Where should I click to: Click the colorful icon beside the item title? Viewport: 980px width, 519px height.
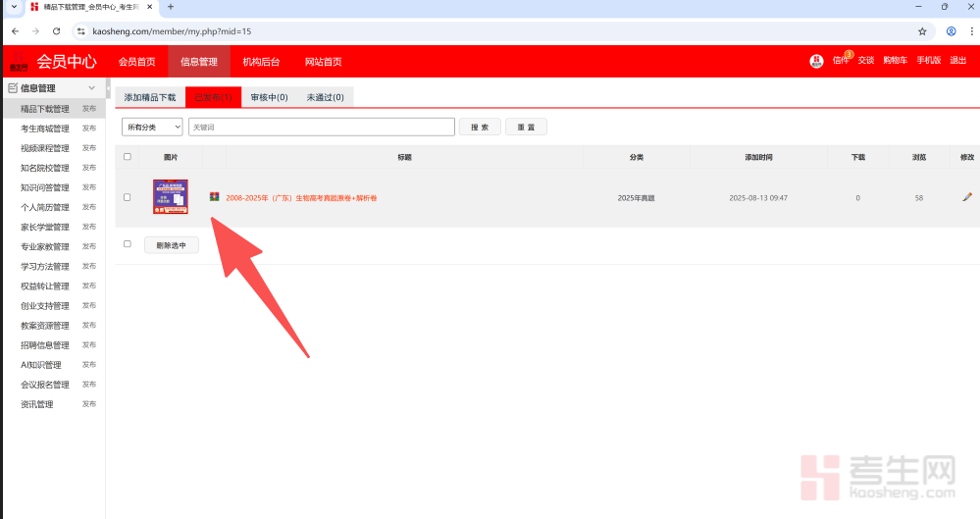pos(215,196)
